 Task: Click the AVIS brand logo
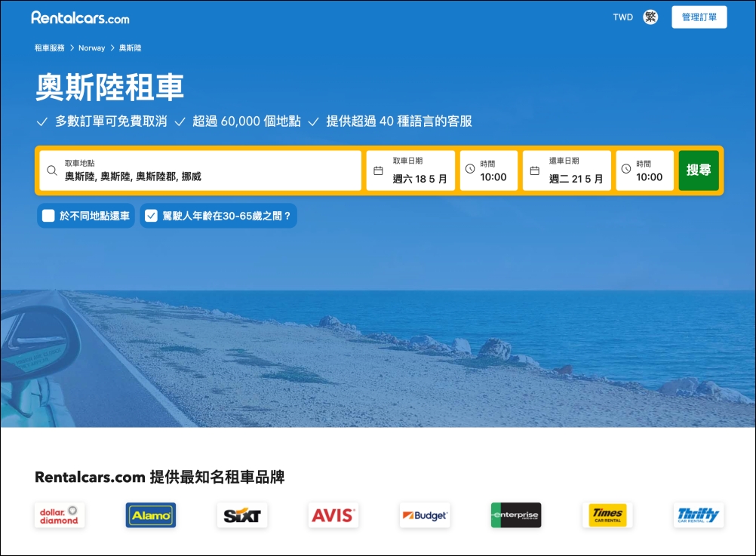(333, 515)
